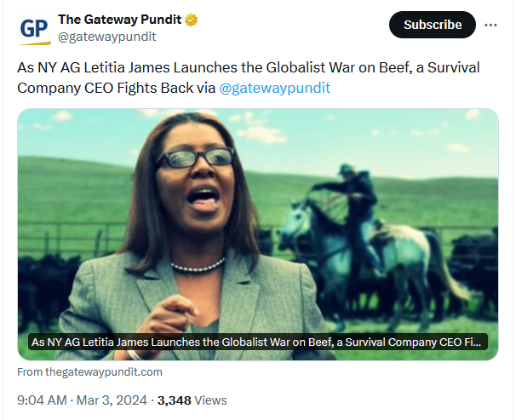Click the 'Views' label text
516x420 pixels.
211,400
